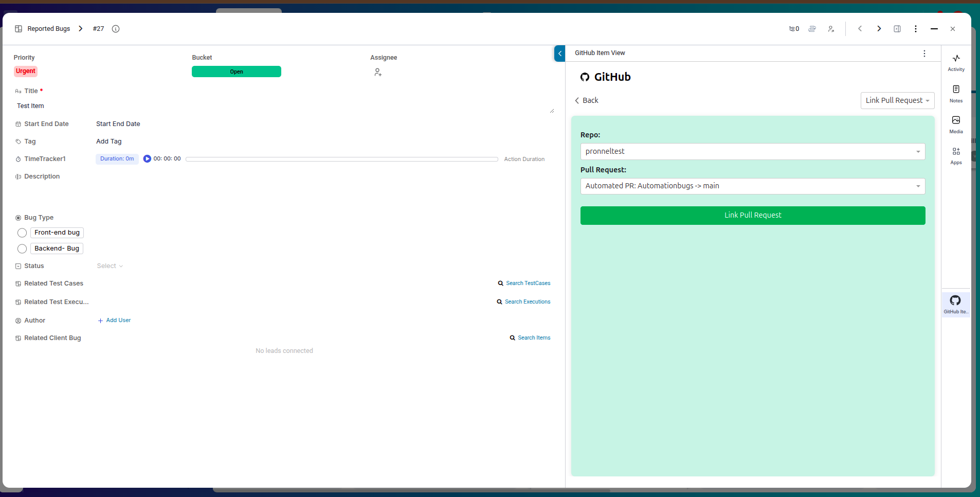Click the Search Items link

(534, 338)
